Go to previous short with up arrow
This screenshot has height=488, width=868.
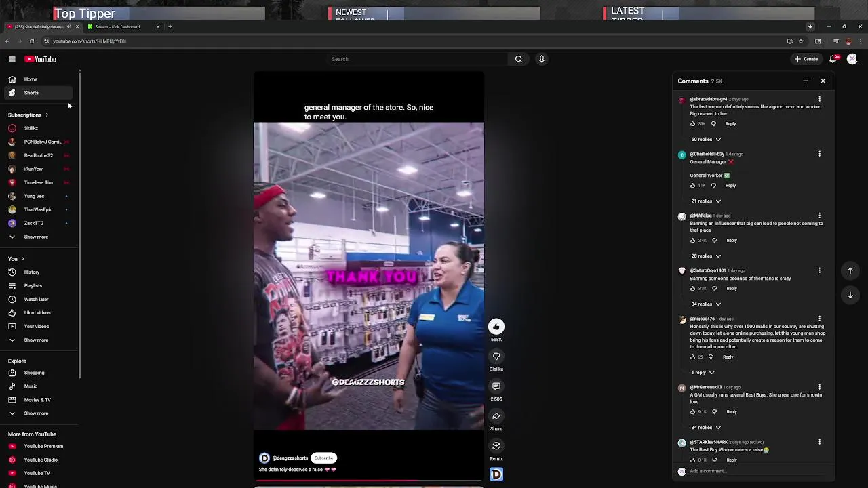coord(850,270)
